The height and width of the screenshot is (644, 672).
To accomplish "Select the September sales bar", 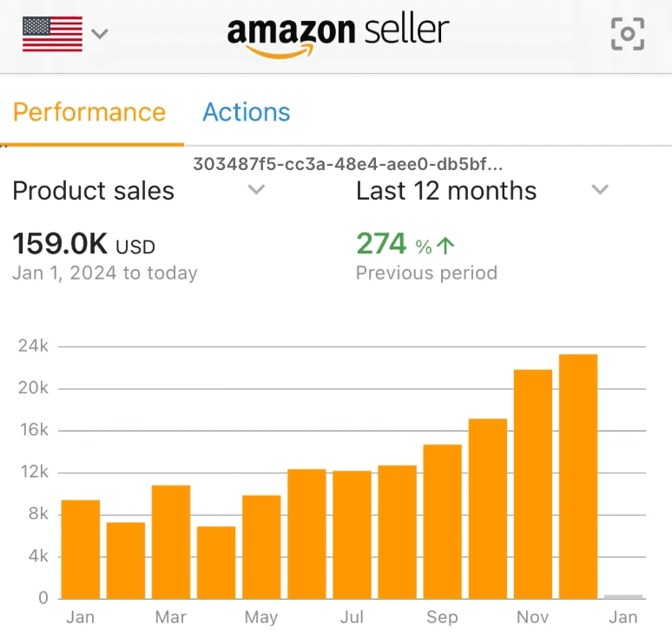I will (442, 522).
